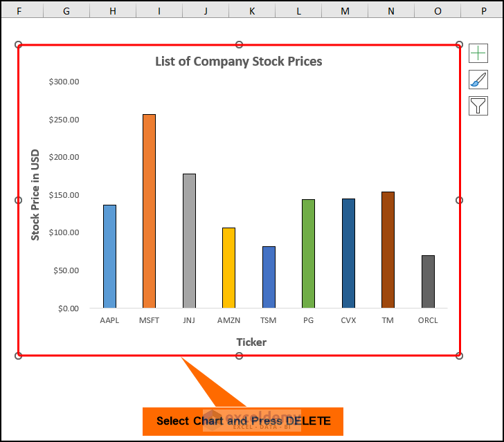Select the 'Ticker' axis title
Image resolution: width=504 pixels, height=442 pixels.
point(251,342)
